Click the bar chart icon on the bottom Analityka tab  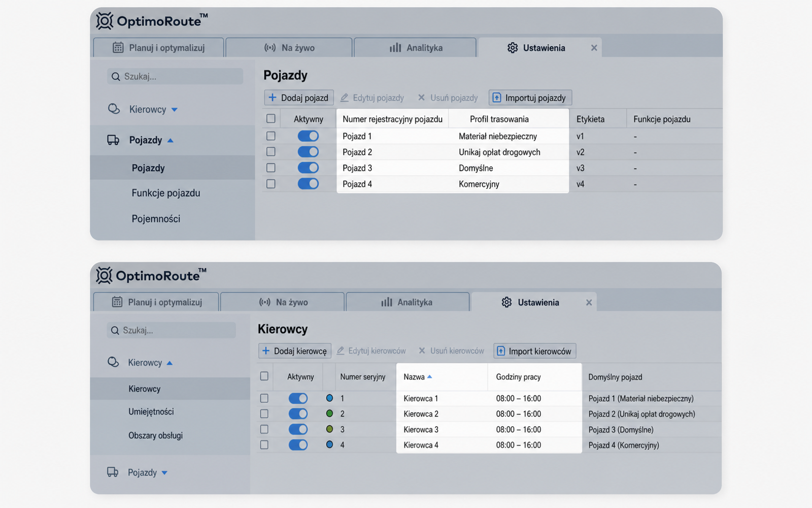[x=387, y=302]
